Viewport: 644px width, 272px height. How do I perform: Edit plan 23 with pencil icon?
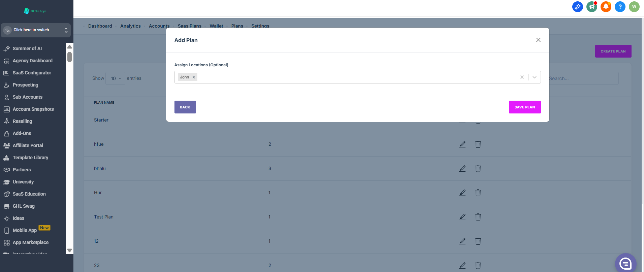(x=462, y=265)
